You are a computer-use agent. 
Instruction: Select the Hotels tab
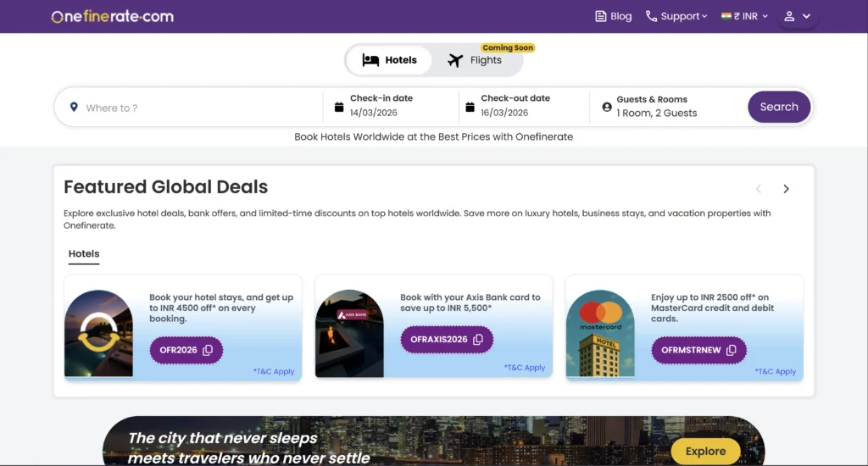389,60
